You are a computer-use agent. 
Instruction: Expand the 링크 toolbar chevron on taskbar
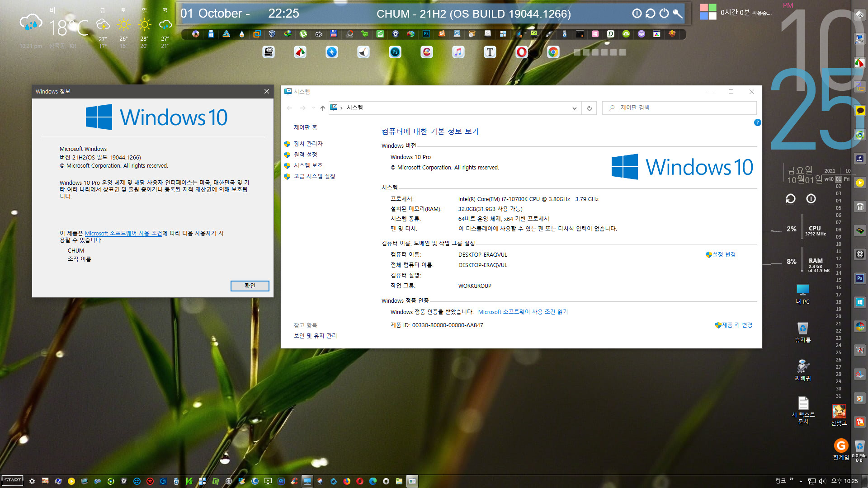(791, 479)
